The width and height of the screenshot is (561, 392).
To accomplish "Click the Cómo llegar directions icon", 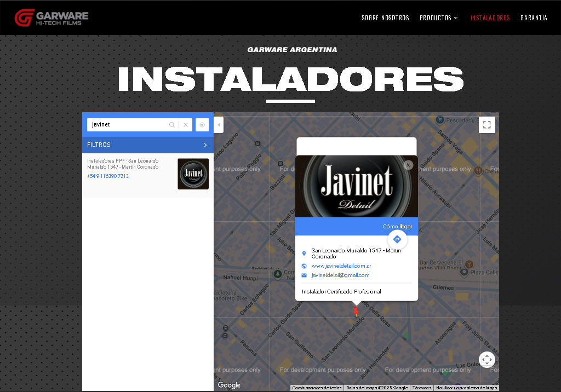I will tap(397, 239).
